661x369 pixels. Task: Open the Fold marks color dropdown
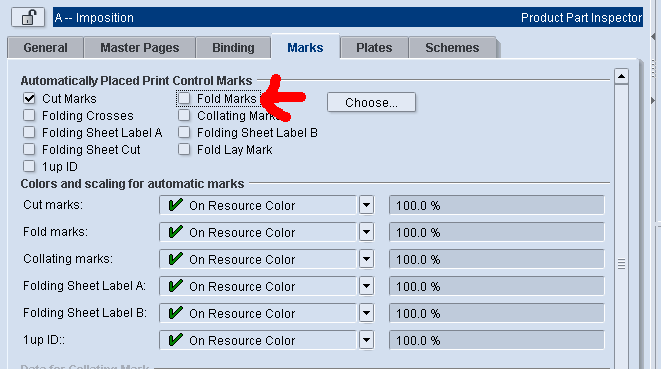pos(366,232)
